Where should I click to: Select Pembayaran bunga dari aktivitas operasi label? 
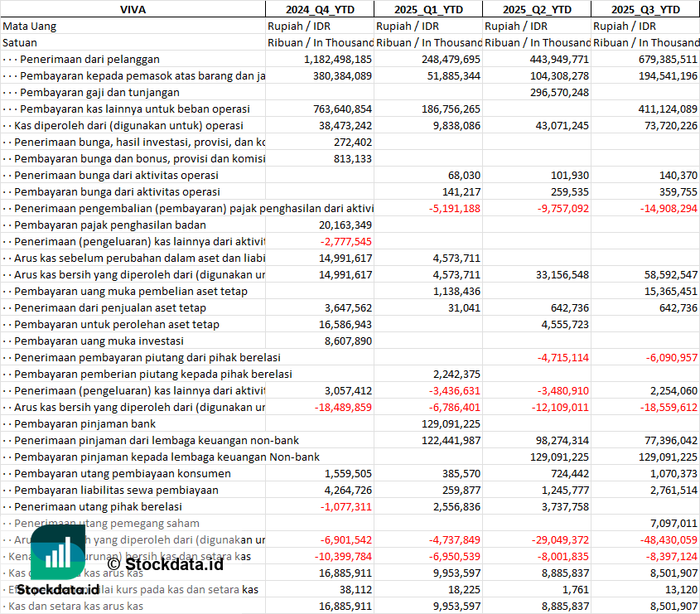[x=117, y=191]
